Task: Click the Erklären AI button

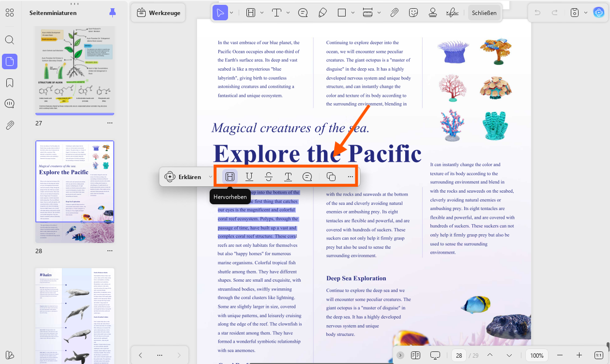Action: 183,177
